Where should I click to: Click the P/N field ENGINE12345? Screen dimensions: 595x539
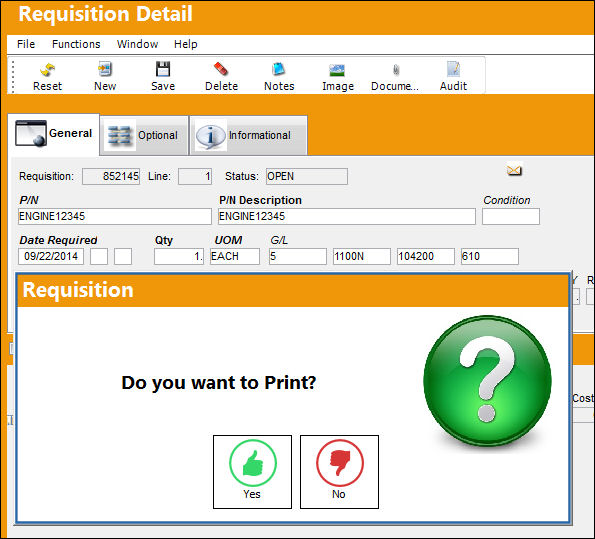[115, 216]
